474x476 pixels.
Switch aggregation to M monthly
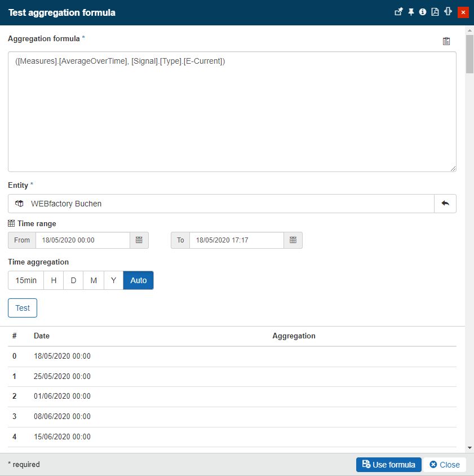pos(94,280)
